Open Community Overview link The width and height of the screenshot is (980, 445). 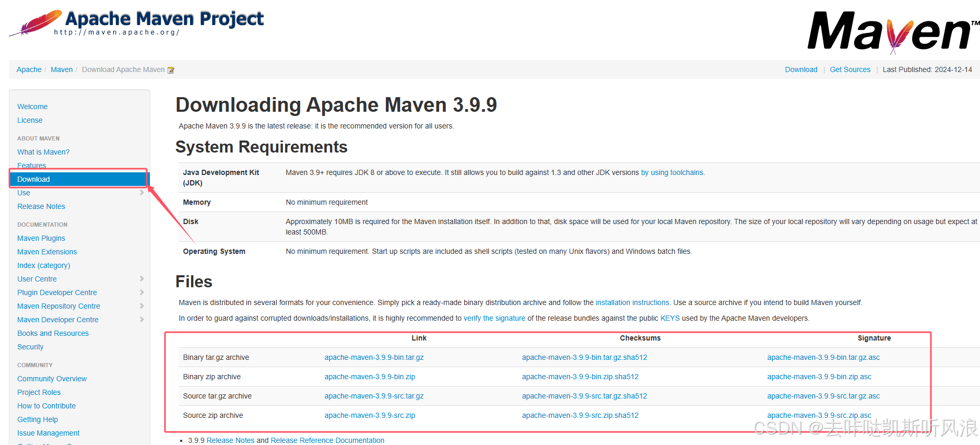point(52,379)
